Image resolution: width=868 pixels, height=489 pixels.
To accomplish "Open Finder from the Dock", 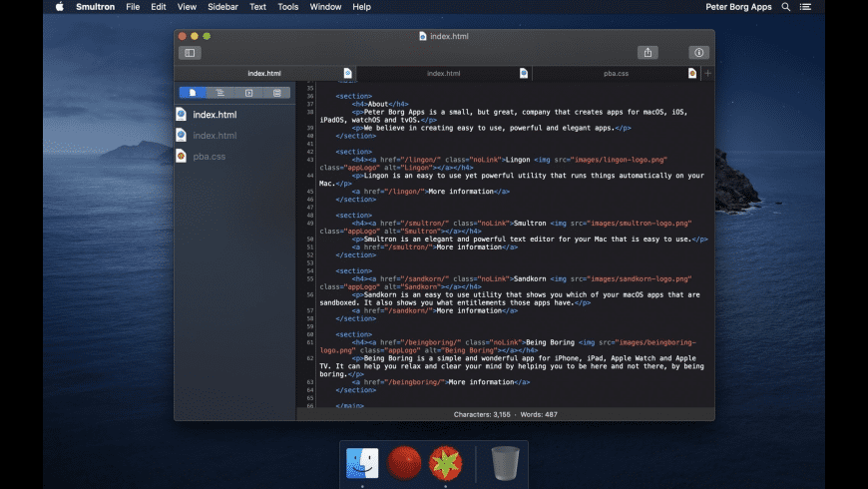I will click(x=362, y=463).
